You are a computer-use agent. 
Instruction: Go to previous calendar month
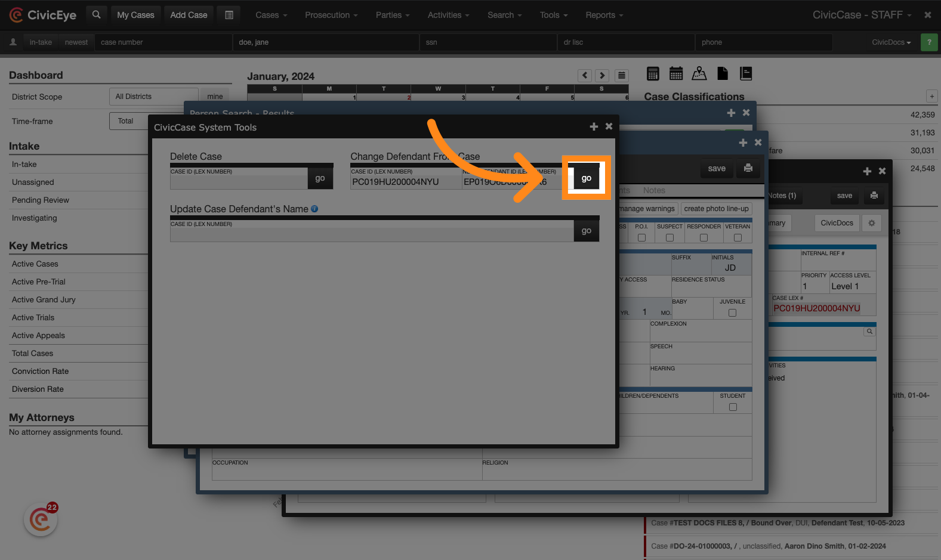pyautogui.click(x=585, y=75)
